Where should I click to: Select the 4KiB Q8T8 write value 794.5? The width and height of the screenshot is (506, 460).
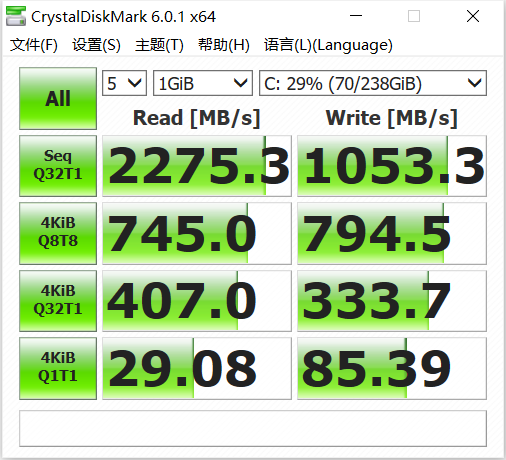[392, 233]
